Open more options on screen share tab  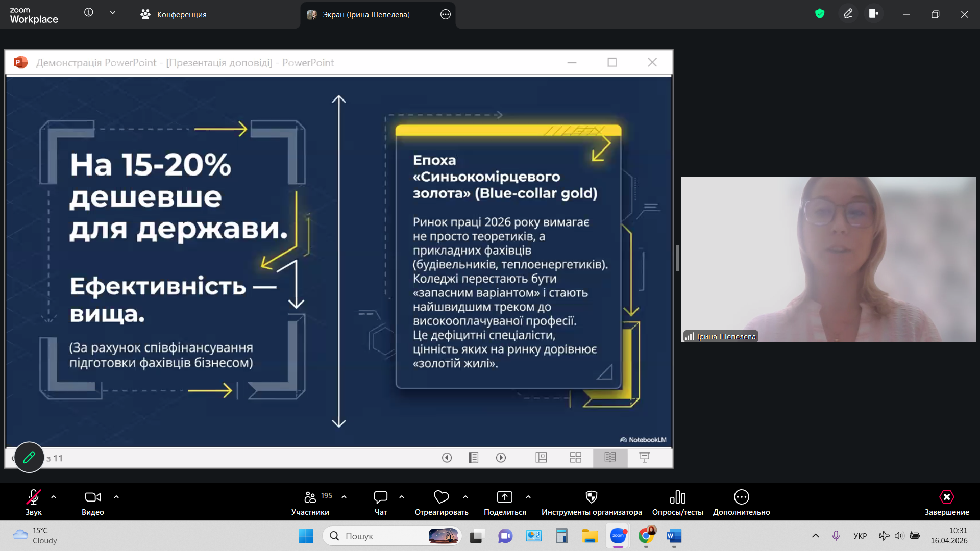pos(446,14)
